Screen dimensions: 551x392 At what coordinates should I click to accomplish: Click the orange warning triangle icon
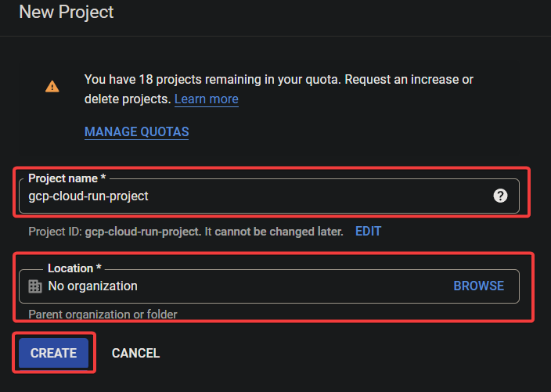pyautogui.click(x=52, y=86)
